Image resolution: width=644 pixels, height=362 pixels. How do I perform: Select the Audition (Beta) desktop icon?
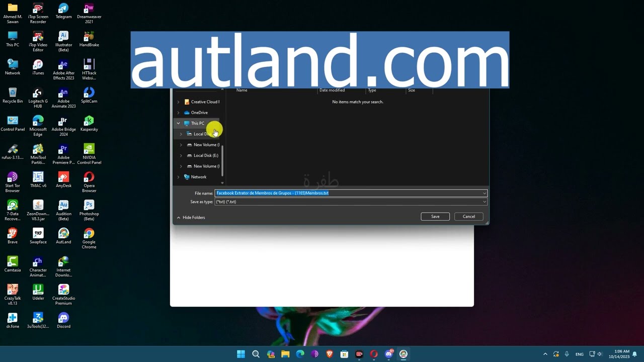[63, 211]
